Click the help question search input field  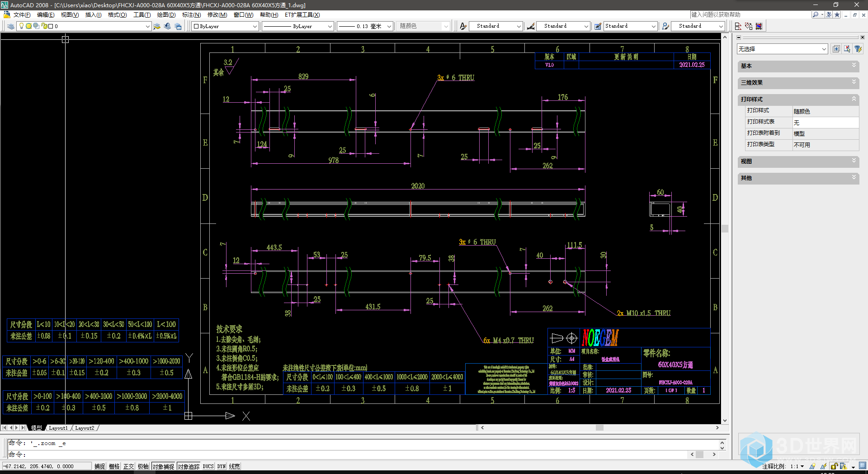[x=750, y=14]
